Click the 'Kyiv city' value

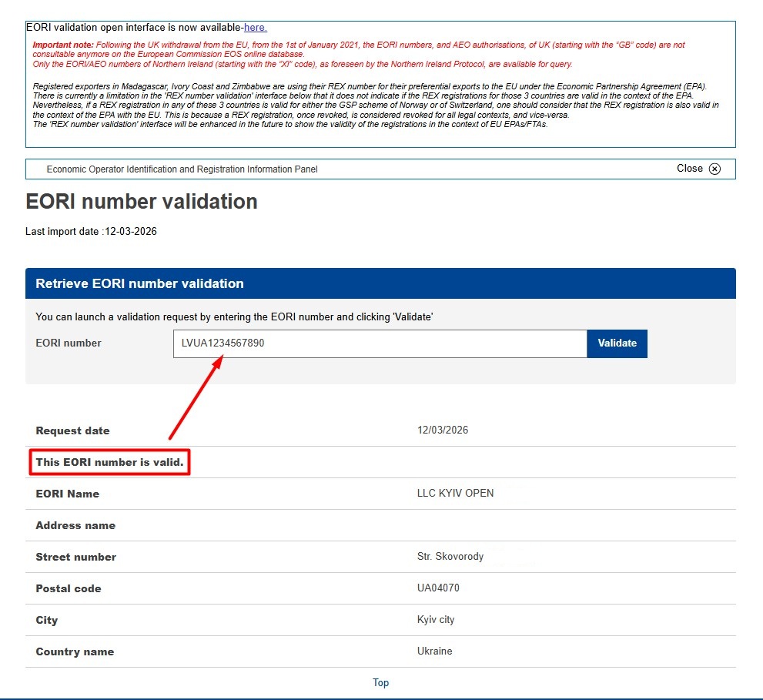pyautogui.click(x=436, y=620)
